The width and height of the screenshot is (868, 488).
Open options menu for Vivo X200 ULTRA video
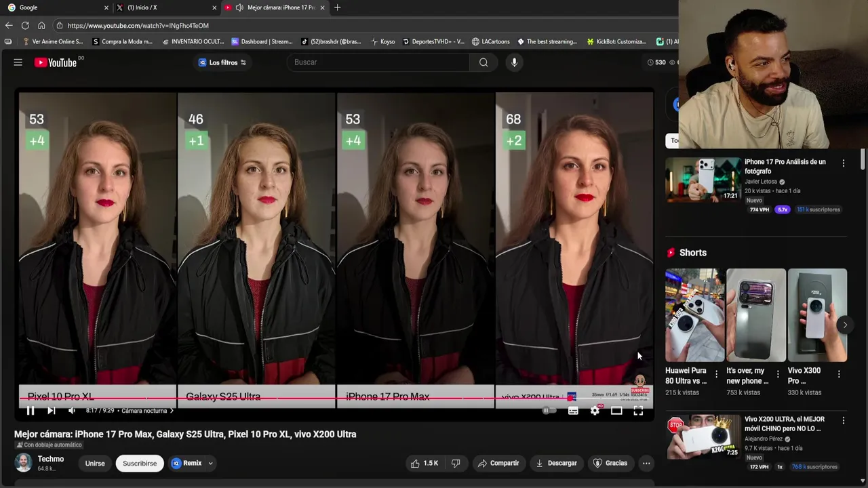coord(844,421)
